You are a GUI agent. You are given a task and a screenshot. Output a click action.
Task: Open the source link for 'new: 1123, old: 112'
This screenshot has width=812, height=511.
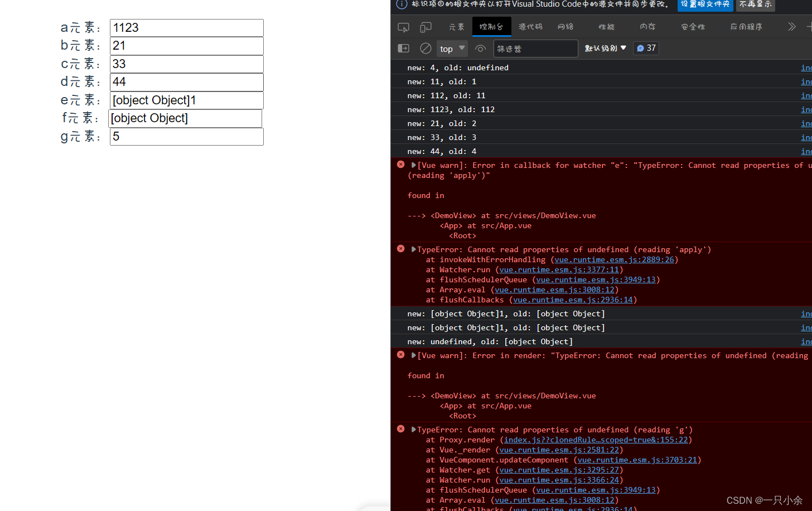coord(806,109)
